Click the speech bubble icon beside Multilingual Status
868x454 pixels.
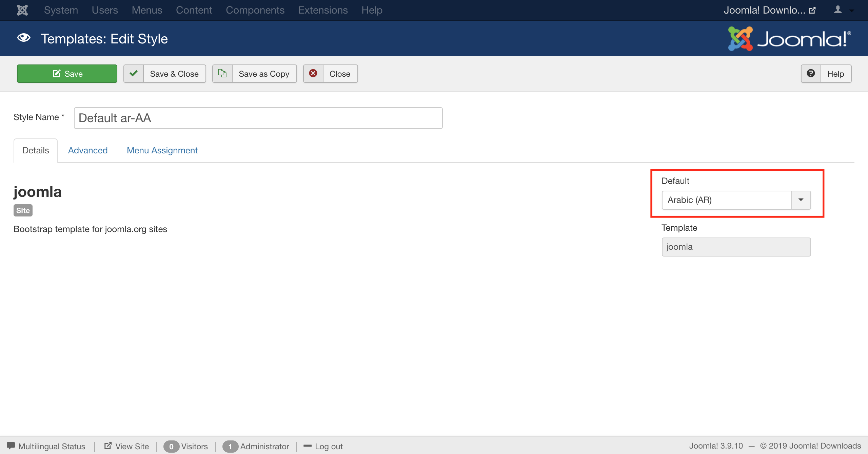(11, 446)
